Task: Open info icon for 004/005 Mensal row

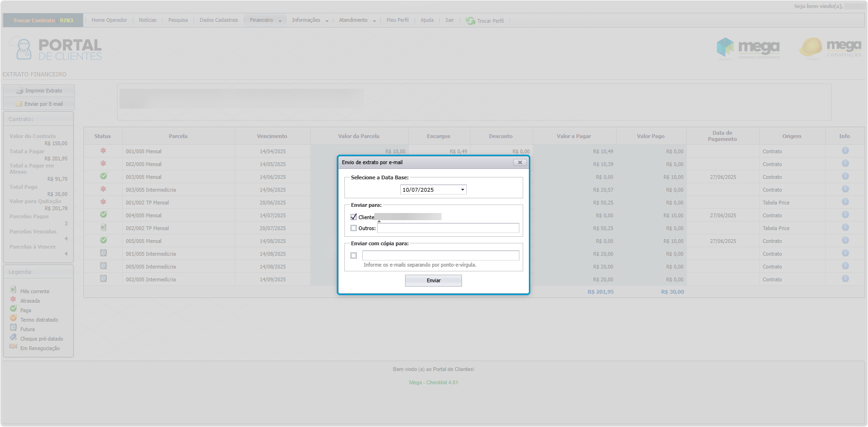Action: [x=845, y=214]
